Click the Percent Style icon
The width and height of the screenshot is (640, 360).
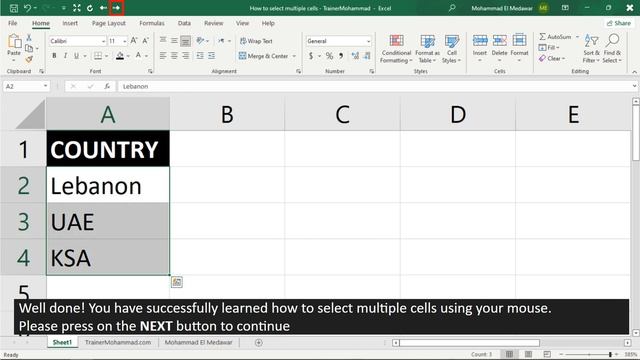pos(329,56)
